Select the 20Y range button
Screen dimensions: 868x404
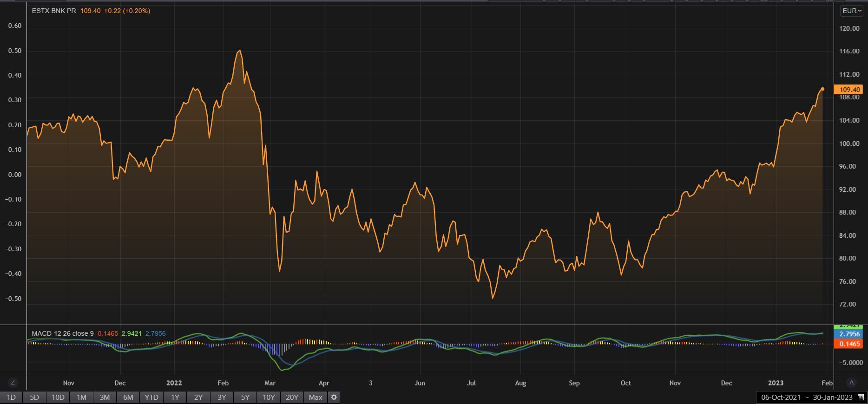click(292, 397)
